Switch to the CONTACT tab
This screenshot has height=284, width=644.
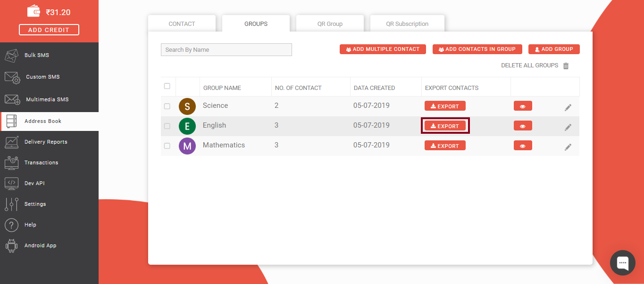[x=182, y=24]
